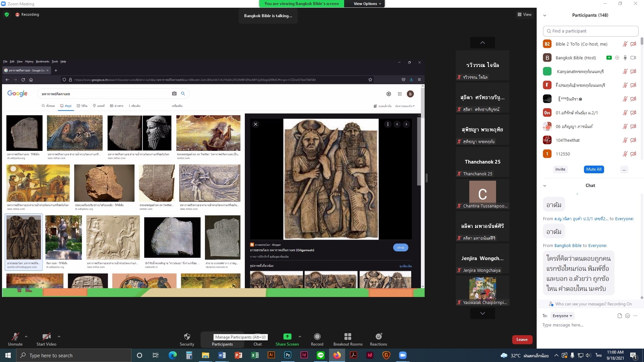Open Reactions emoji icon
644x362 pixels.
coord(379,337)
